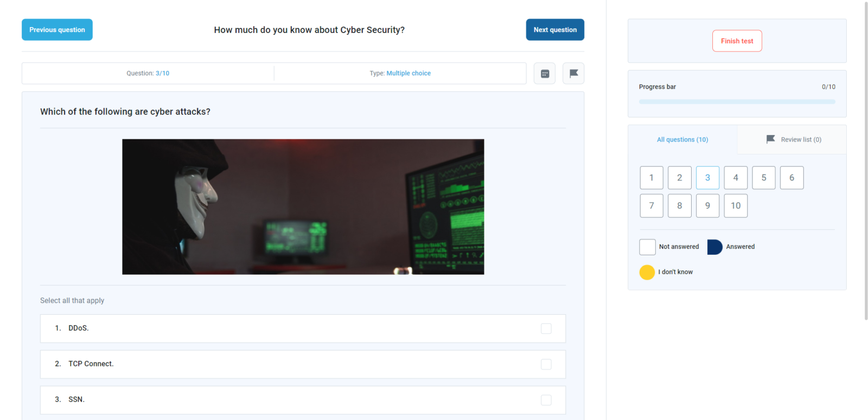Select the SSN answer checkbox
868x420 pixels.
click(x=546, y=400)
